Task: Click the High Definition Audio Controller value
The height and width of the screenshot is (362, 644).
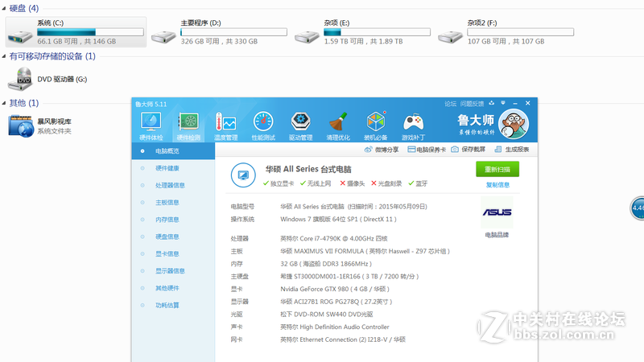Action: pyautogui.click(x=335, y=327)
